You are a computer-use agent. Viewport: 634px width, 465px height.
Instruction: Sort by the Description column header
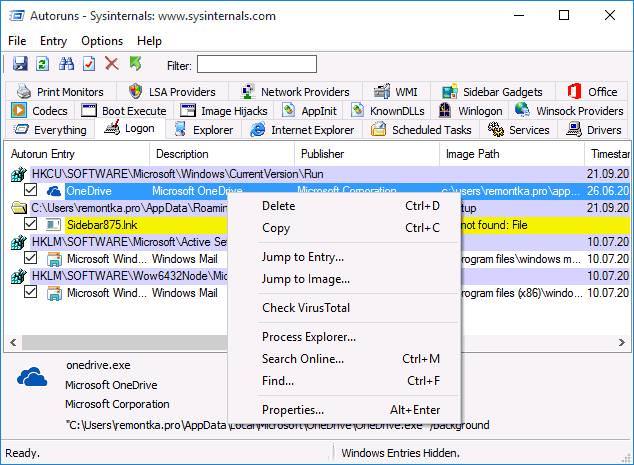pyautogui.click(x=222, y=154)
